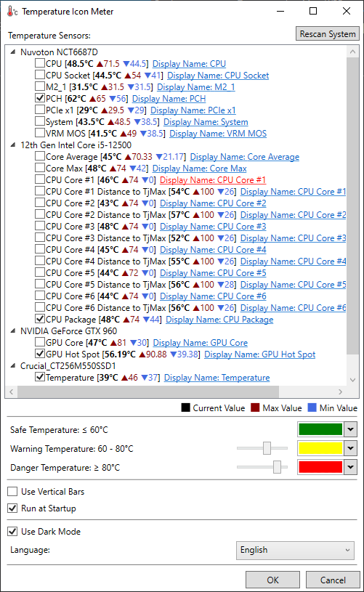Open the yellow Warning Temperature color dropdown
The image size is (364, 592).
coord(350,448)
